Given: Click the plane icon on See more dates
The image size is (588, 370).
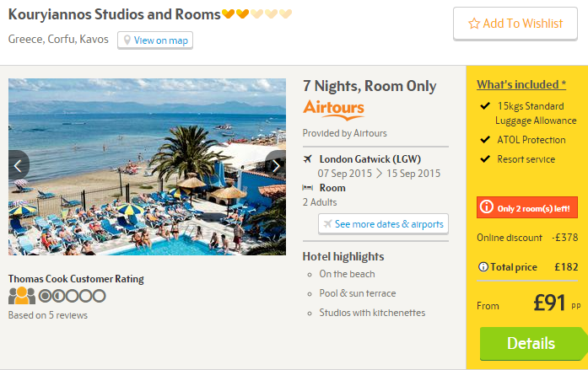Looking at the screenshot, I should pos(326,224).
